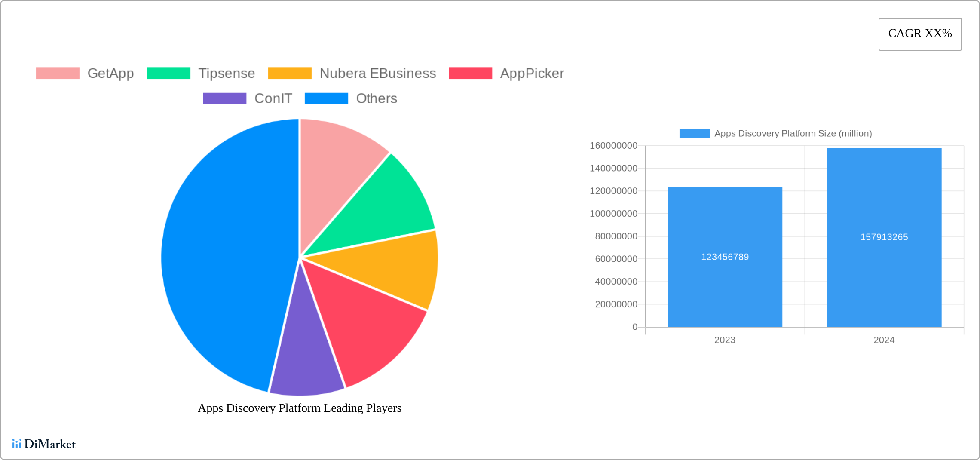The height and width of the screenshot is (460, 980).
Task: Click the AppPicker red legend swatch
Action: pyautogui.click(x=470, y=74)
